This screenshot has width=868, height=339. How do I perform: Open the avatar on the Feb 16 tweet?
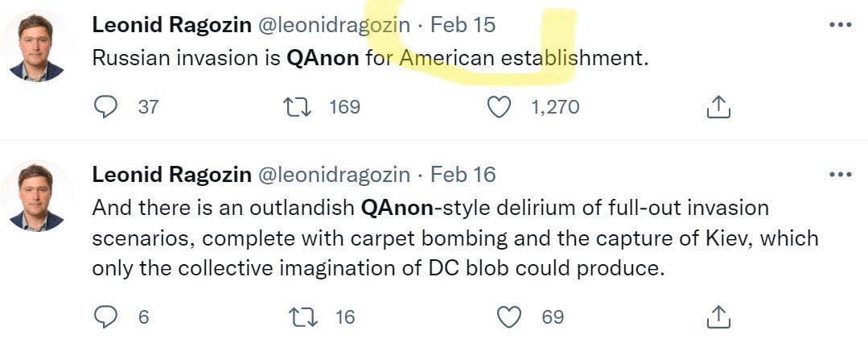36,196
